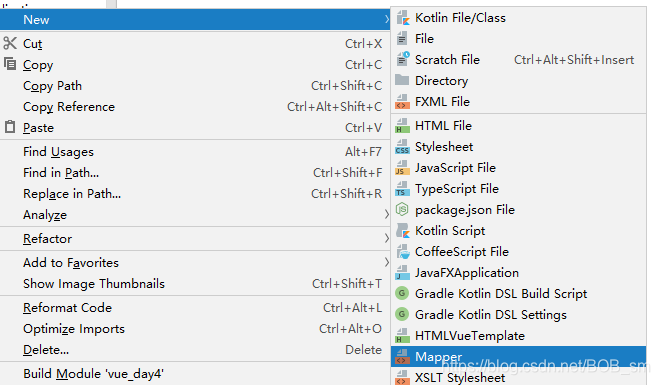Viewport: 660px width, 385px height.
Task: Select Show Image Thumbnails
Action: pyautogui.click(x=195, y=284)
